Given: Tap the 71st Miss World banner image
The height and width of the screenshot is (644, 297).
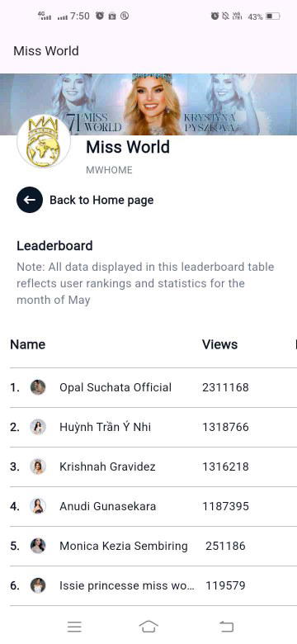Looking at the screenshot, I should click(148, 104).
